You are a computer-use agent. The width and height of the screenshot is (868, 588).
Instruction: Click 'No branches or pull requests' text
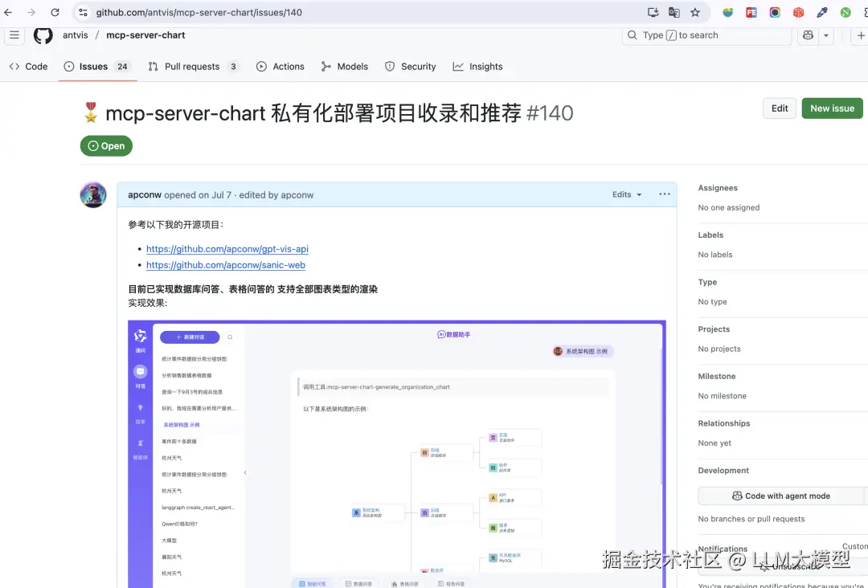pos(751,519)
